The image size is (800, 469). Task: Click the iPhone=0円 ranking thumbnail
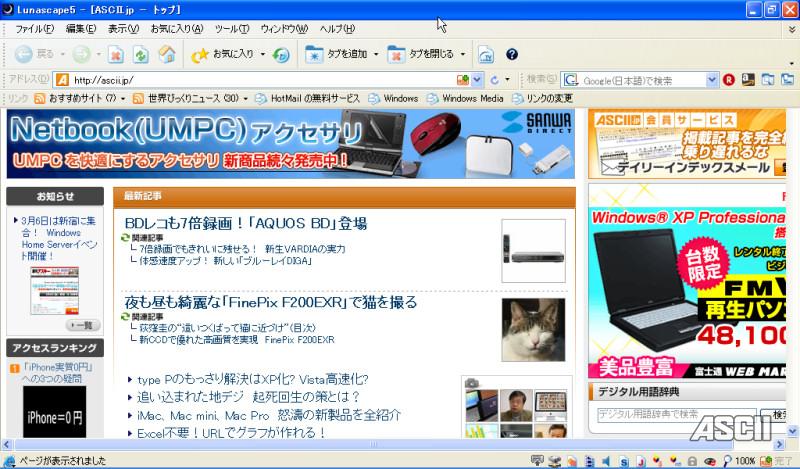coord(55,411)
